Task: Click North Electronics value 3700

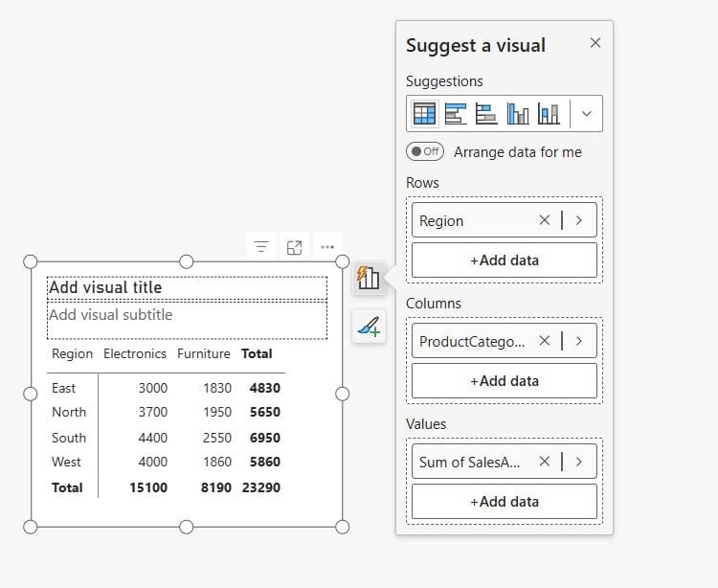Action: [153, 412]
